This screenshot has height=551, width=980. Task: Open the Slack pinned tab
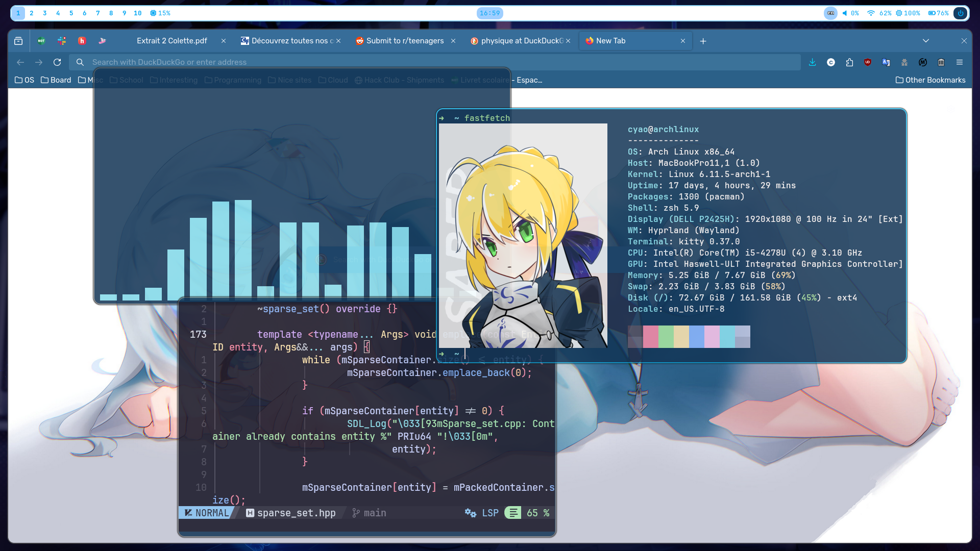[62, 41]
